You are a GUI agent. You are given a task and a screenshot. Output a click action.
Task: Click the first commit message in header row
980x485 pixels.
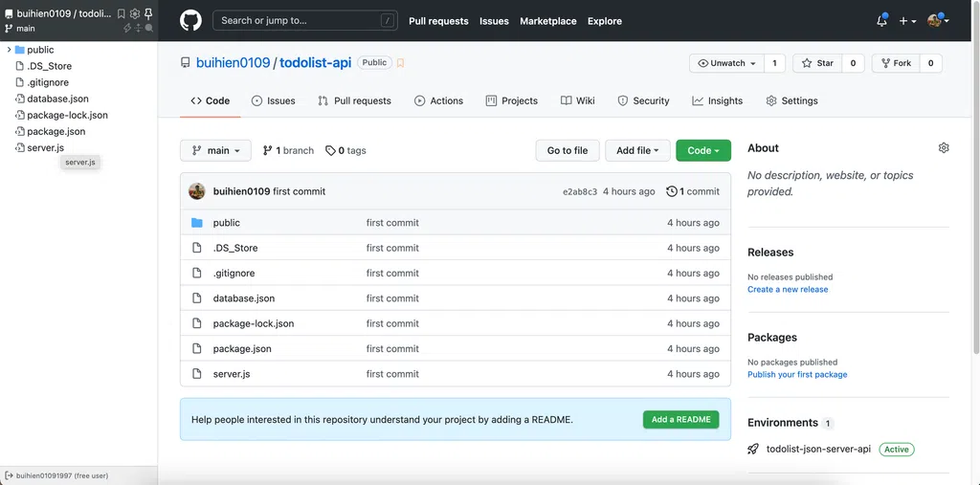point(299,192)
